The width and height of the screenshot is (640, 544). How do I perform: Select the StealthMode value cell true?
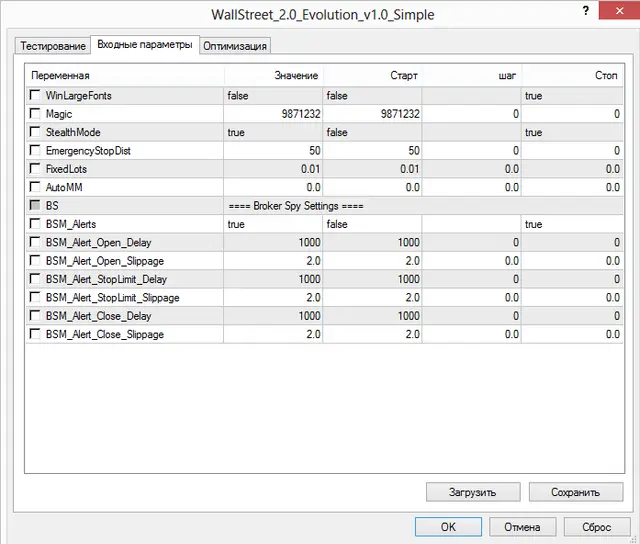[x=273, y=132]
